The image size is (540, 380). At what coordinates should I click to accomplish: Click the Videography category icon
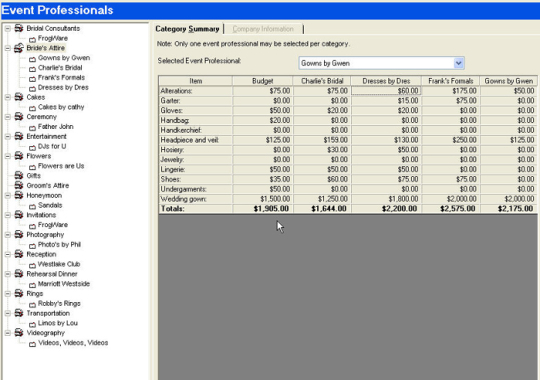click(19, 333)
